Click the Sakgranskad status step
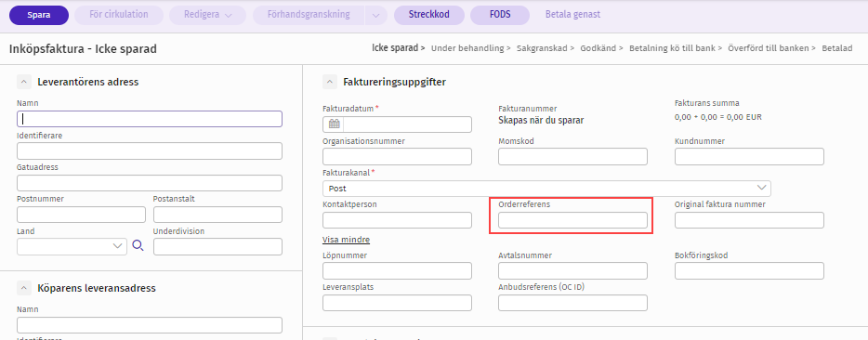The image size is (868, 340). pyautogui.click(x=542, y=48)
